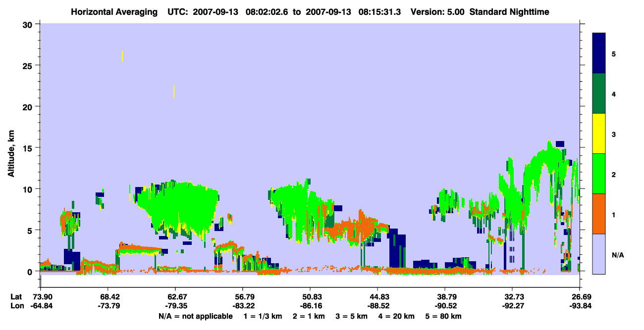
Task: Click the longitude value '-64.84'
Action: [x=41, y=306]
